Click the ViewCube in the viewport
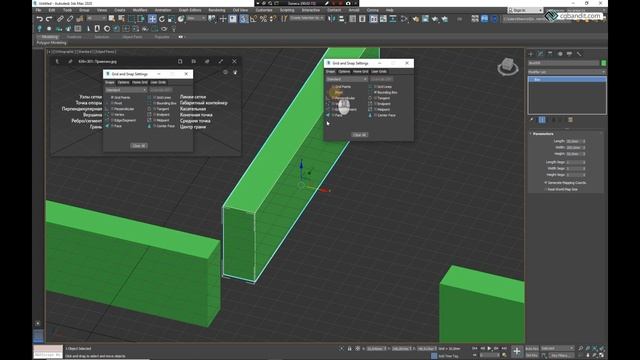The image size is (640, 360). [x=508, y=66]
